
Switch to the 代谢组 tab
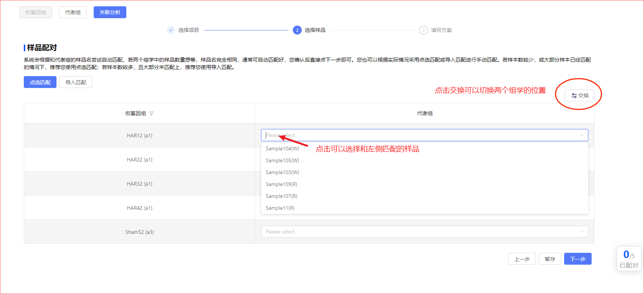[73, 12]
